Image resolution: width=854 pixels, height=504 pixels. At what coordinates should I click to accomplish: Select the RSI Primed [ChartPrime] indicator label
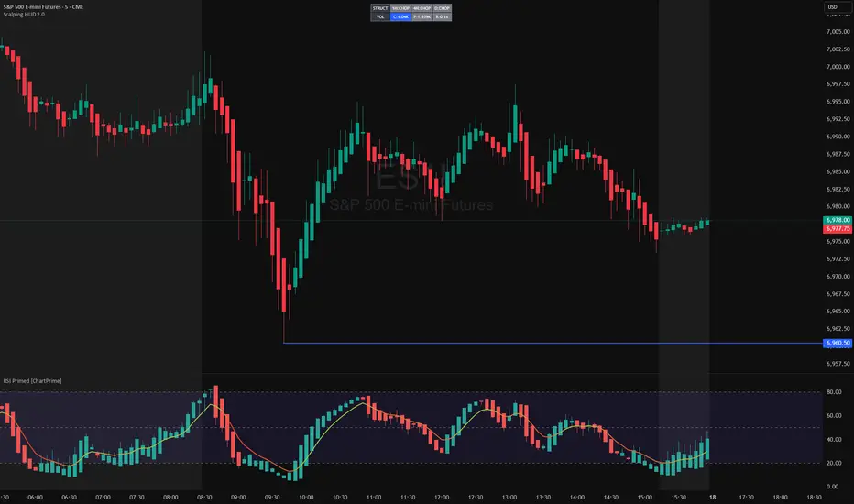(32, 381)
